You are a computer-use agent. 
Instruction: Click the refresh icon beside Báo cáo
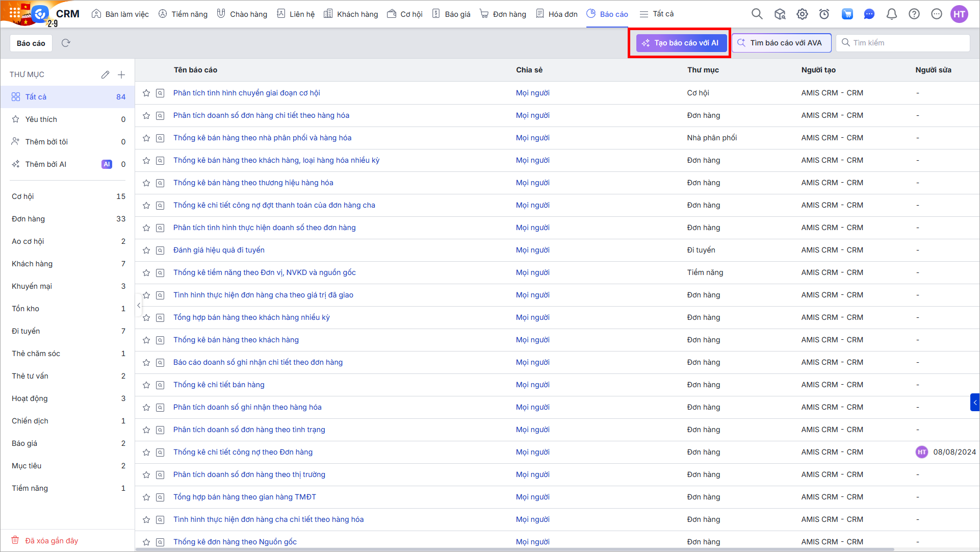[66, 43]
